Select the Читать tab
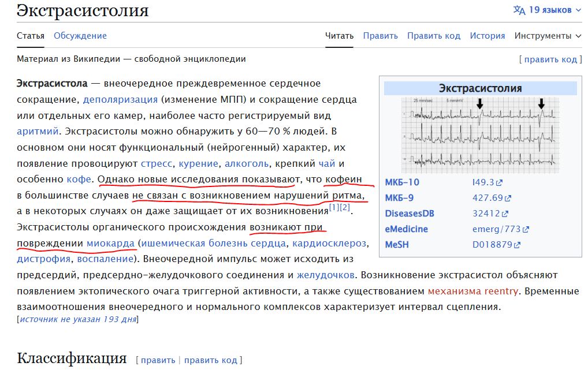Image resolution: width=588 pixels, height=370 pixels. pos(340,36)
